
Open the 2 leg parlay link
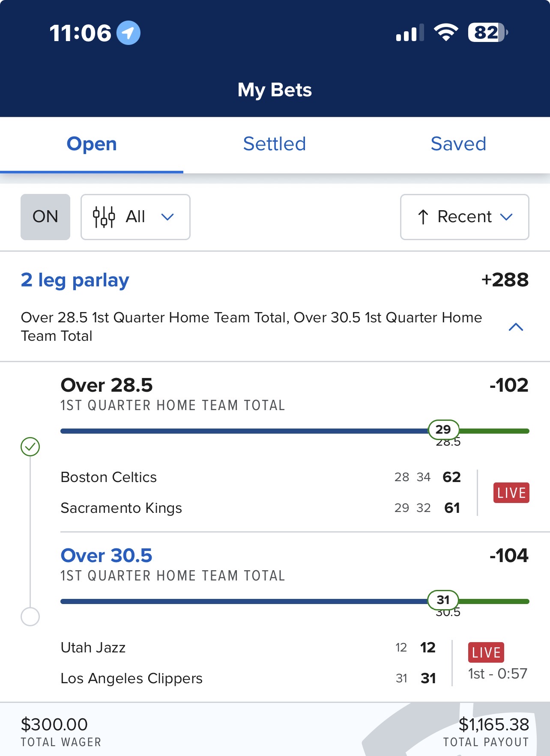click(75, 280)
